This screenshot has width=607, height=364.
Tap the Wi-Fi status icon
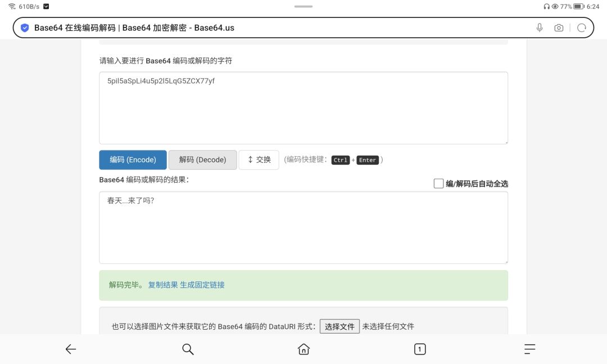tap(12, 6)
